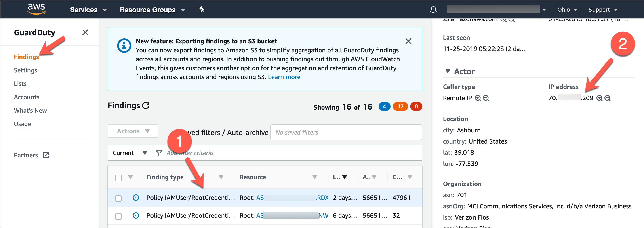Image resolution: width=644 pixels, height=228 pixels.
Task: Open the notifications bell
Action: [433, 10]
